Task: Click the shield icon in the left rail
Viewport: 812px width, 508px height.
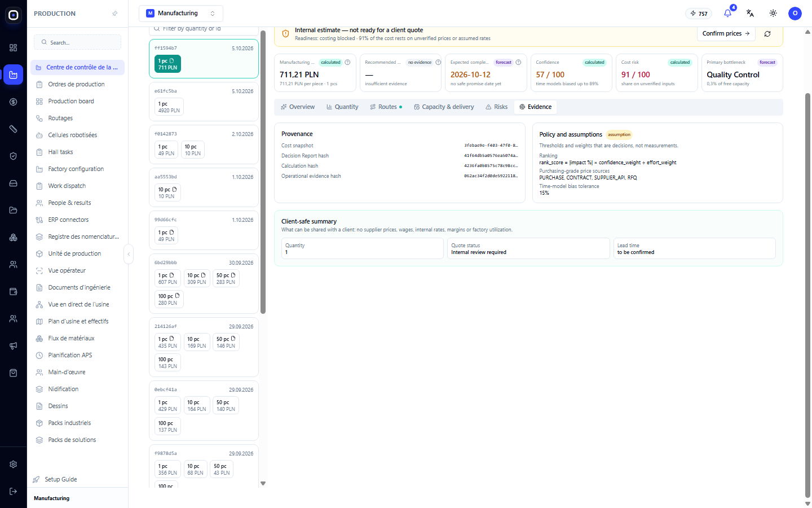Action: pos(14,156)
